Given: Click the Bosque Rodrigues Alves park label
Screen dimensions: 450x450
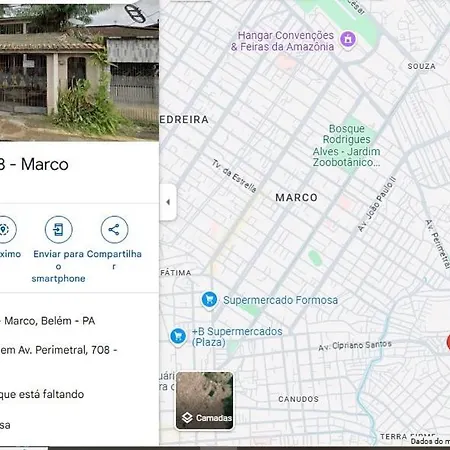Looking at the screenshot, I should coord(347,145).
